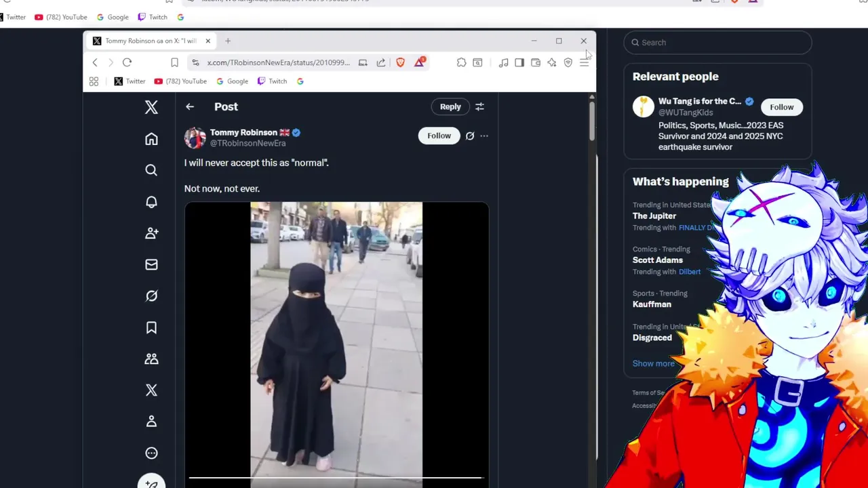868x488 pixels.
Task: Open Scott Adams trending topic
Action: pos(658,260)
